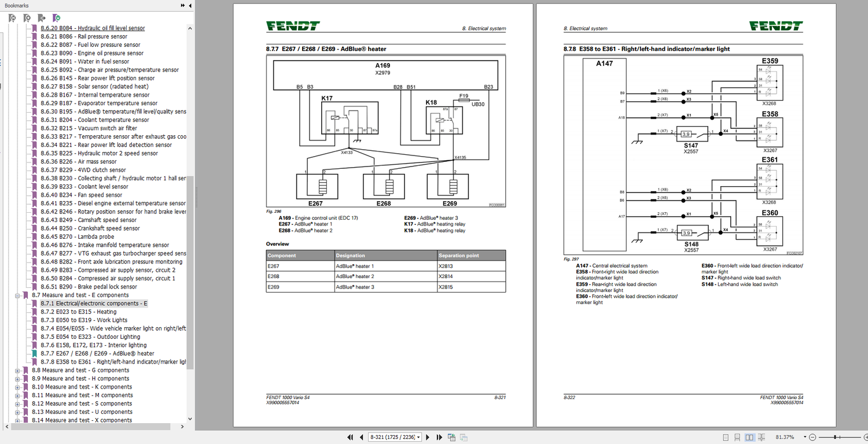Go to the previous page

tap(362, 437)
